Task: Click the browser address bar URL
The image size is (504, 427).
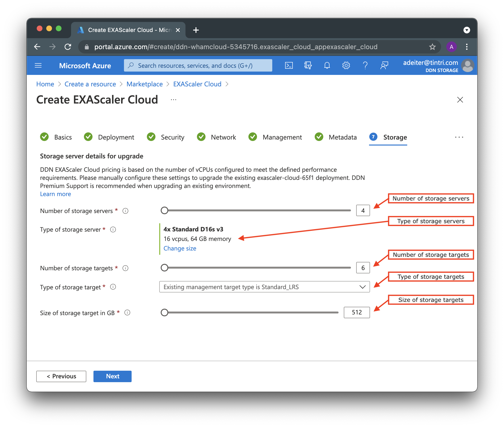Action: pos(236,47)
